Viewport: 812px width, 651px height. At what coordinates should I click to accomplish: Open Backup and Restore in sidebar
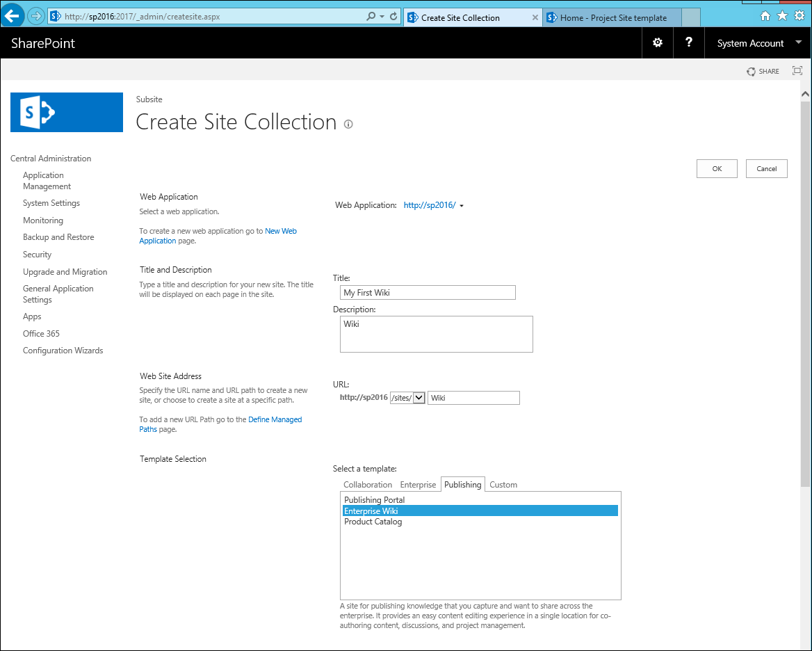tap(58, 237)
